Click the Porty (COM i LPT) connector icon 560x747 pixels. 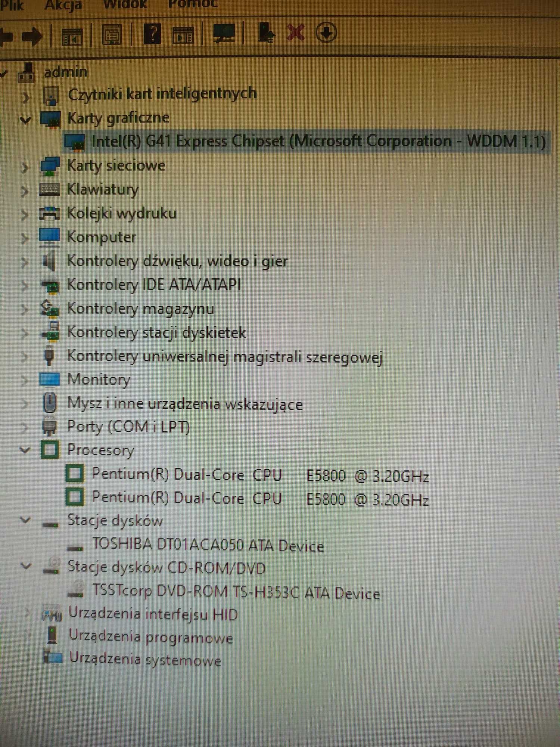(x=49, y=426)
